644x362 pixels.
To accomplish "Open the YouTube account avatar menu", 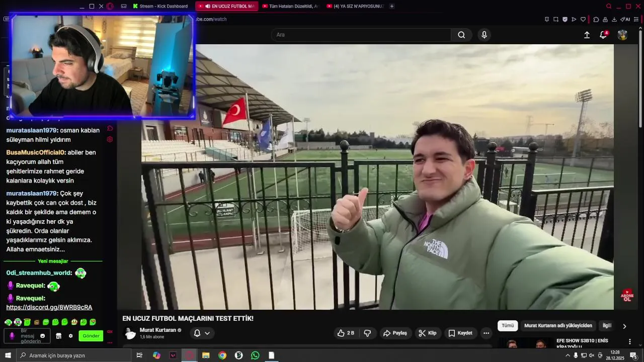I will (622, 35).
